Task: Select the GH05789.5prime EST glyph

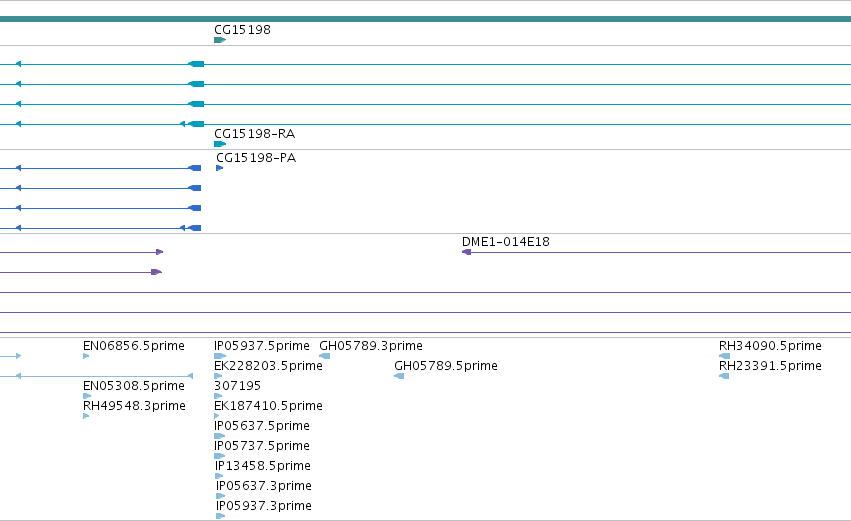Action: pos(399,376)
